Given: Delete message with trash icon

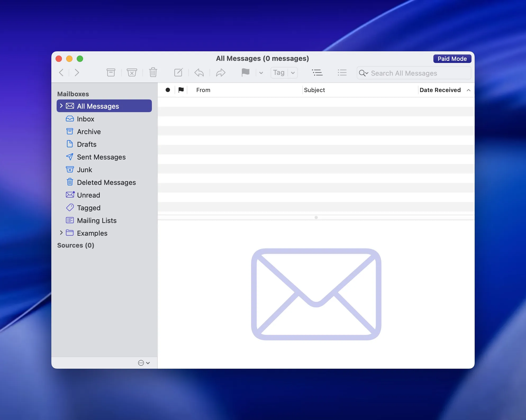Looking at the screenshot, I should (x=153, y=72).
